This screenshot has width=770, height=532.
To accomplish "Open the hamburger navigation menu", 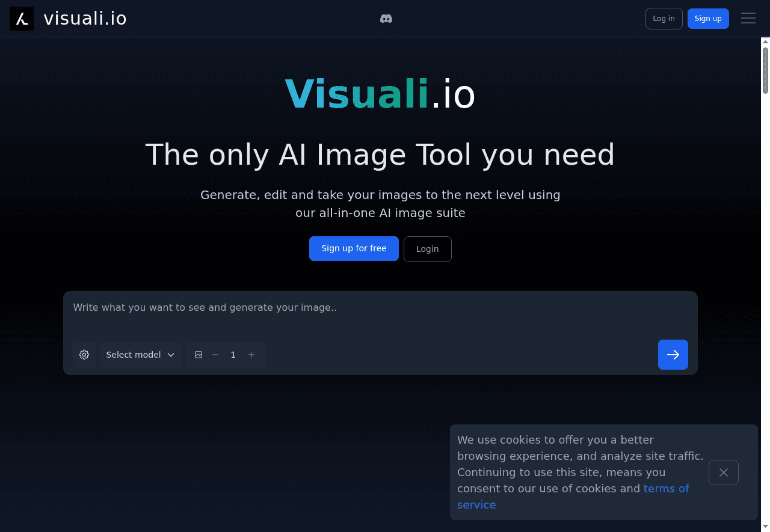I will [748, 18].
